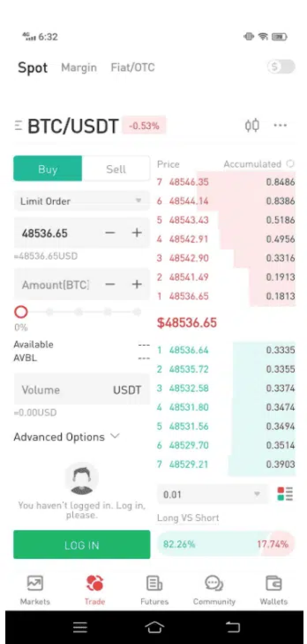Toggle the dollar currency switch
Image resolution: width=307 pixels, height=644 pixels.
click(281, 67)
